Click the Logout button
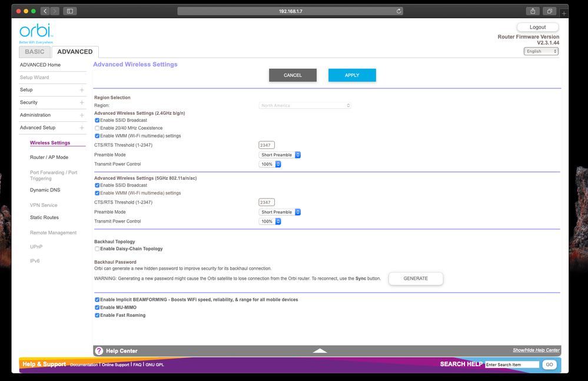588x381 pixels. (538, 27)
